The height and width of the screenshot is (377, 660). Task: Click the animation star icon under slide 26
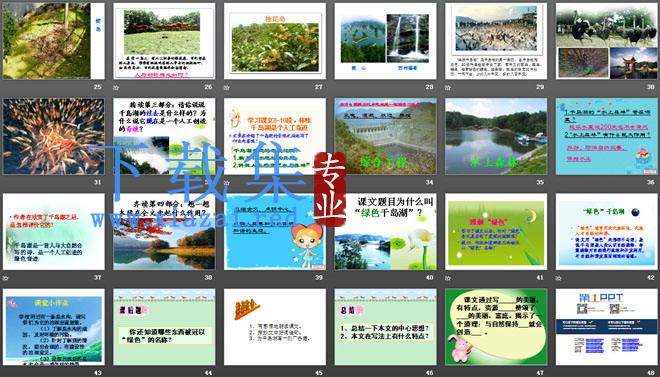click(x=116, y=88)
